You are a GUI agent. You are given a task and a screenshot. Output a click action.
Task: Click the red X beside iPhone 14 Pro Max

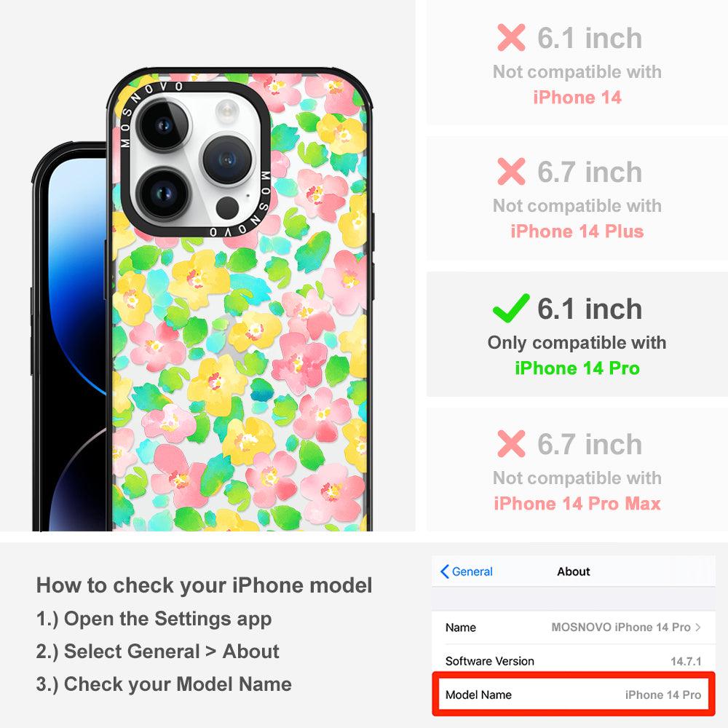[x=511, y=443]
